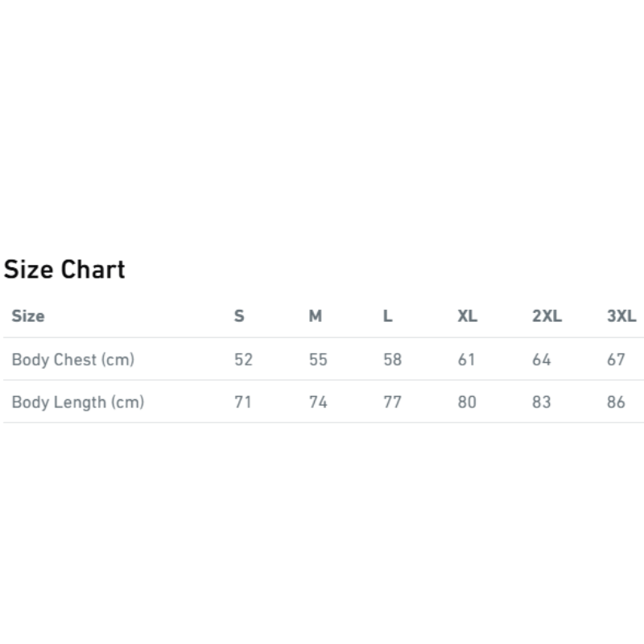Click the Size Chart heading

click(x=64, y=269)
